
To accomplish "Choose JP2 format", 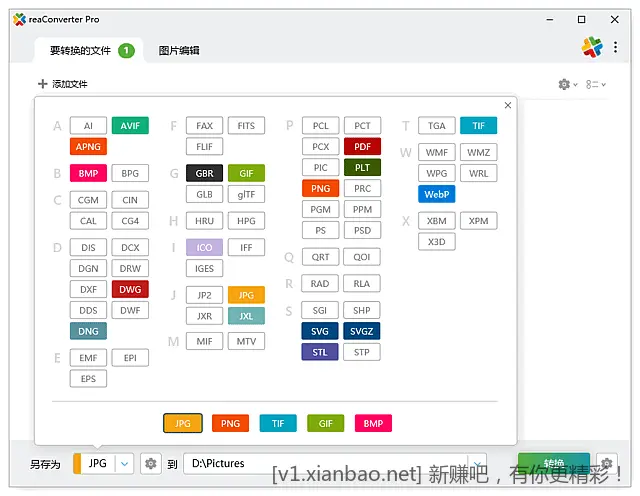I will point(204,295).
